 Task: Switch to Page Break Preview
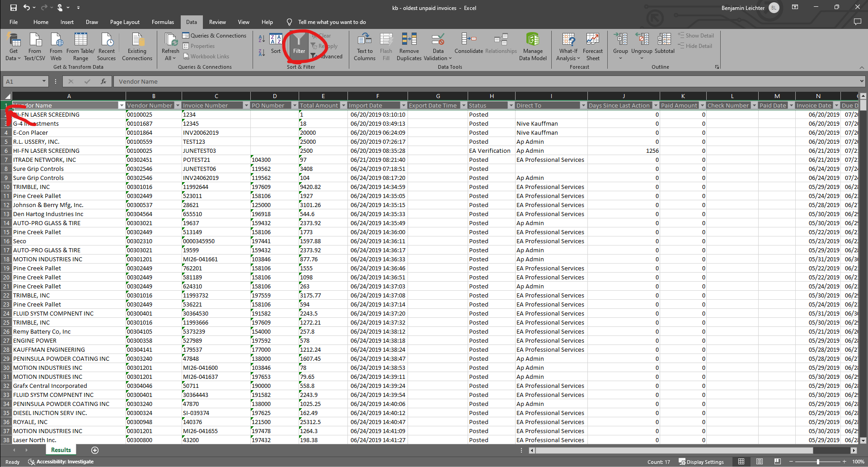click(x=777, y=462)
